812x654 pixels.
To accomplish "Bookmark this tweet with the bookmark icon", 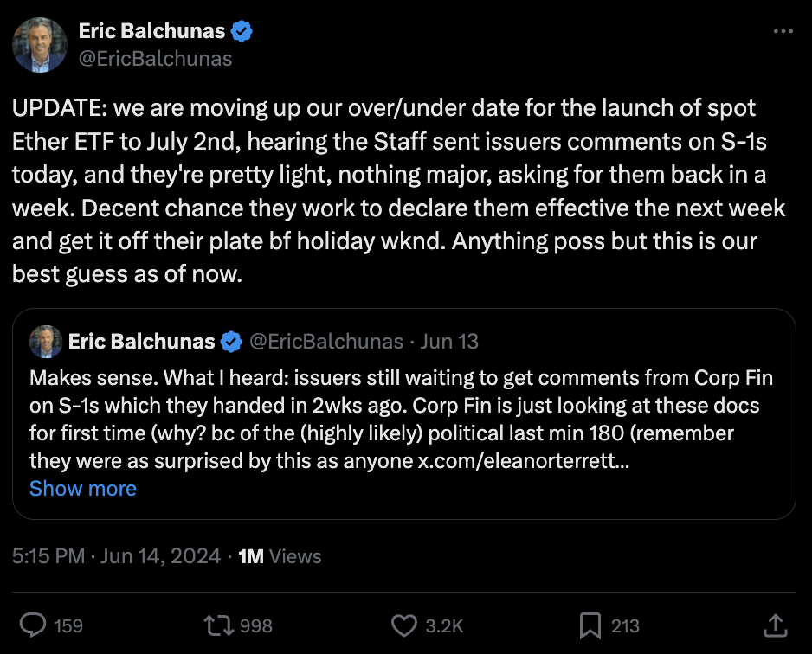I will tap(590, 625).
